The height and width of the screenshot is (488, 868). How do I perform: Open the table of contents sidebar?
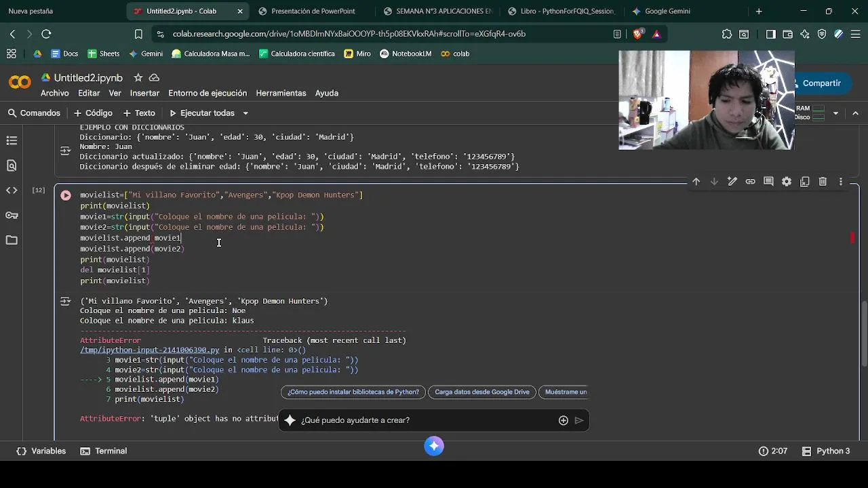click(x=12, y=140)
